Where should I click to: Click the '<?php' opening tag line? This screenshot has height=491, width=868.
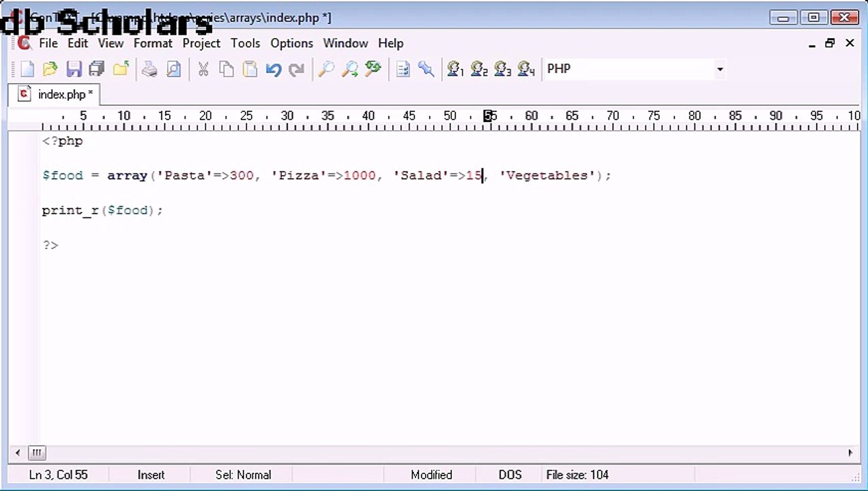click(62, 141)
